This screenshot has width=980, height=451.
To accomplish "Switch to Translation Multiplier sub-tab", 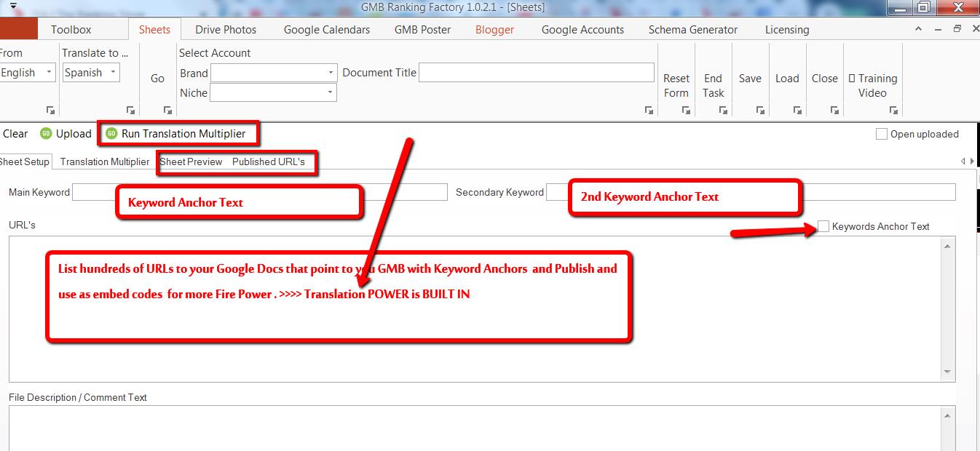I will click(105, 161).
